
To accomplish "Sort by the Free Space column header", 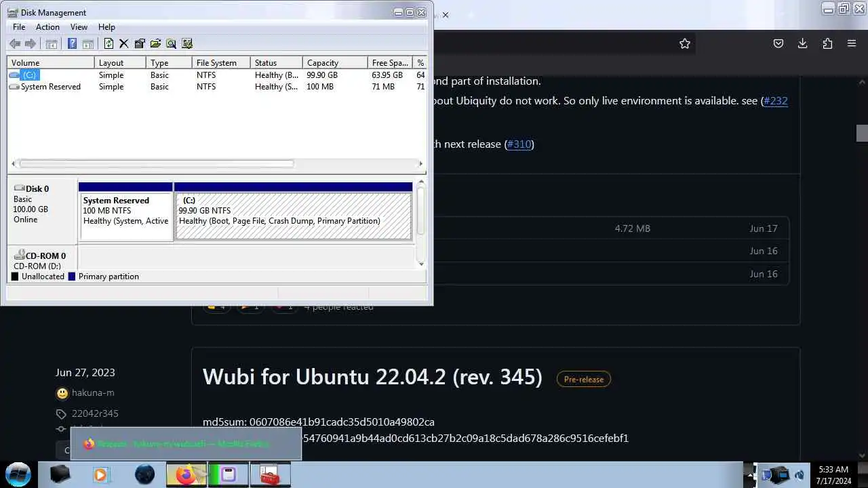I will [390, 62].
